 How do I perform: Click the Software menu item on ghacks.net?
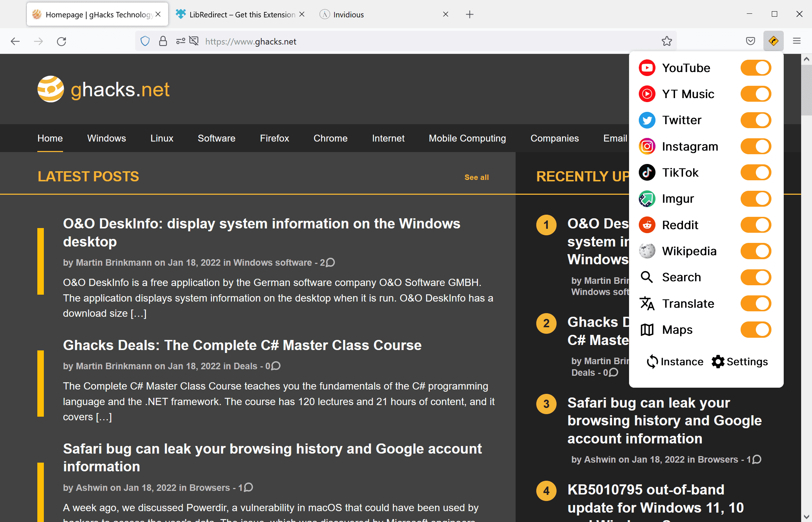tap(216, 138)
